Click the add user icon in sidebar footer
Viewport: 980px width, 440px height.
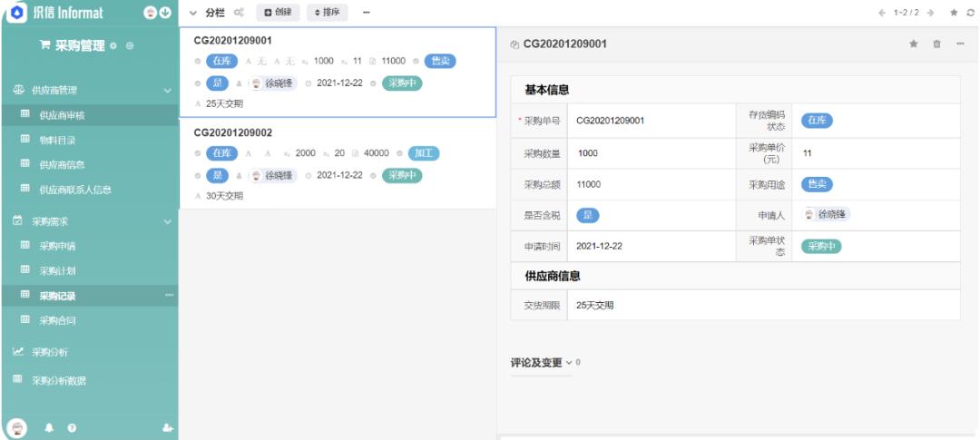[167, 428]
